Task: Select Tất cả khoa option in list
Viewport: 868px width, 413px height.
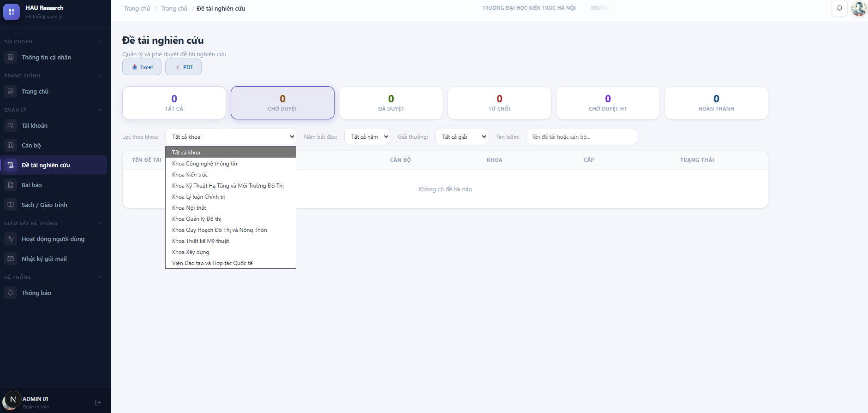Action: pos(231,152)
